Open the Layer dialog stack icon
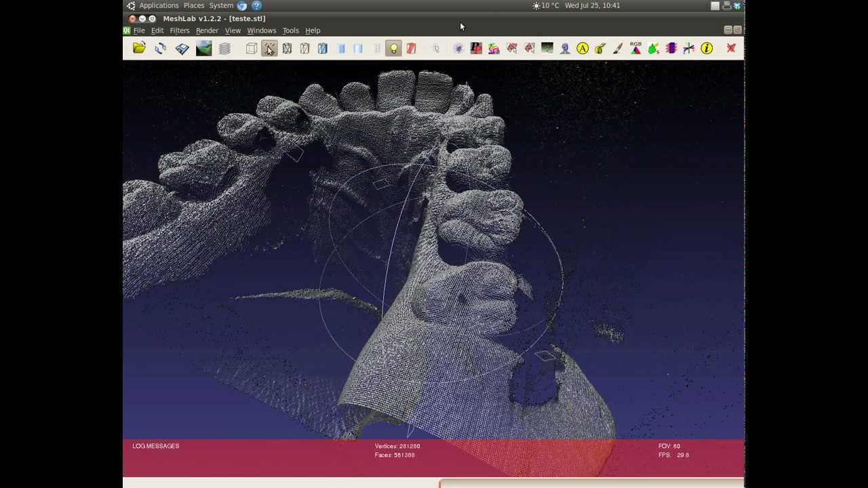 pyautogui.click(x=224, y=48)
